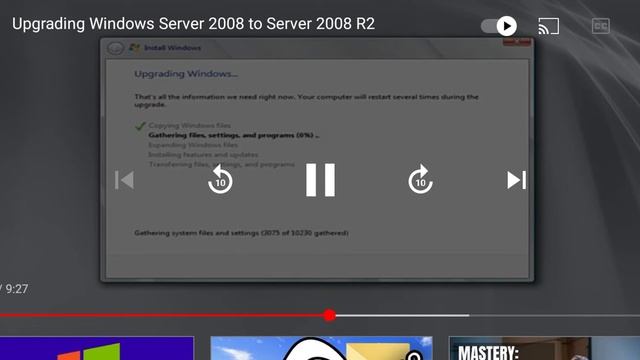The height and width of the screenshot is (360, 640).
Task: Seek to the buffered part of the progress bar
Action: (402, 316)
